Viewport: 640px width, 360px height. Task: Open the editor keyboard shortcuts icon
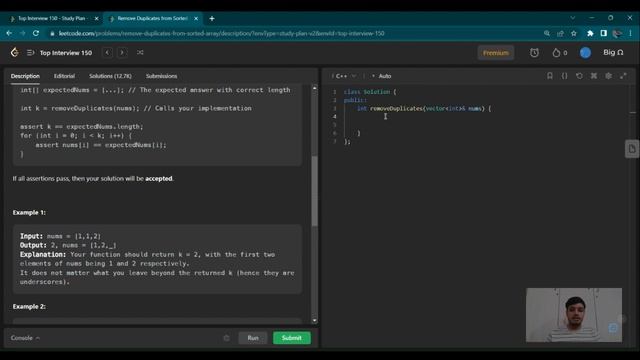594,76
